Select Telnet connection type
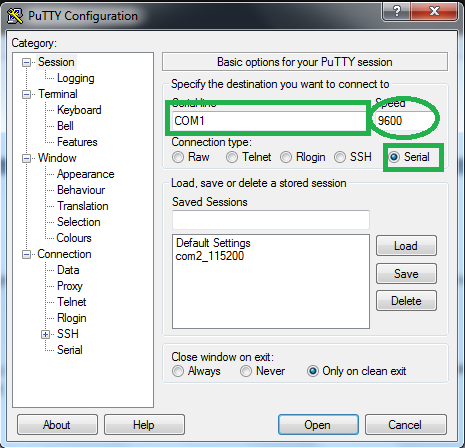This screenshot has width=465, height=448. point(232,157)
